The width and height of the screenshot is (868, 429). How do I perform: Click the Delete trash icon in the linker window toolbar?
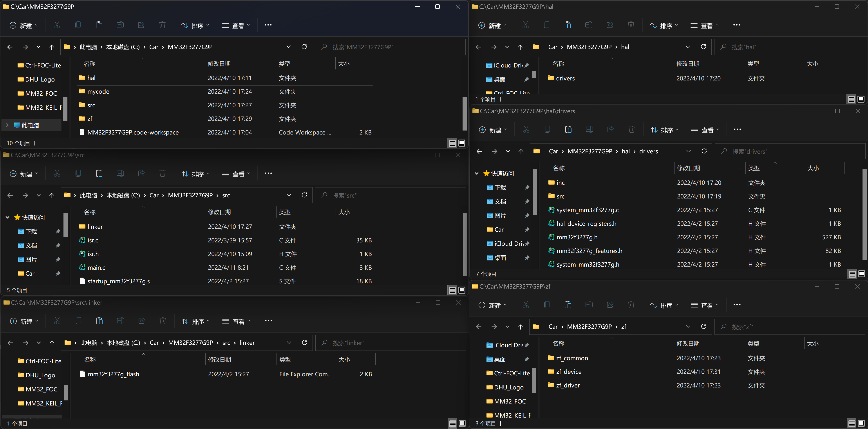coord(162,321)
